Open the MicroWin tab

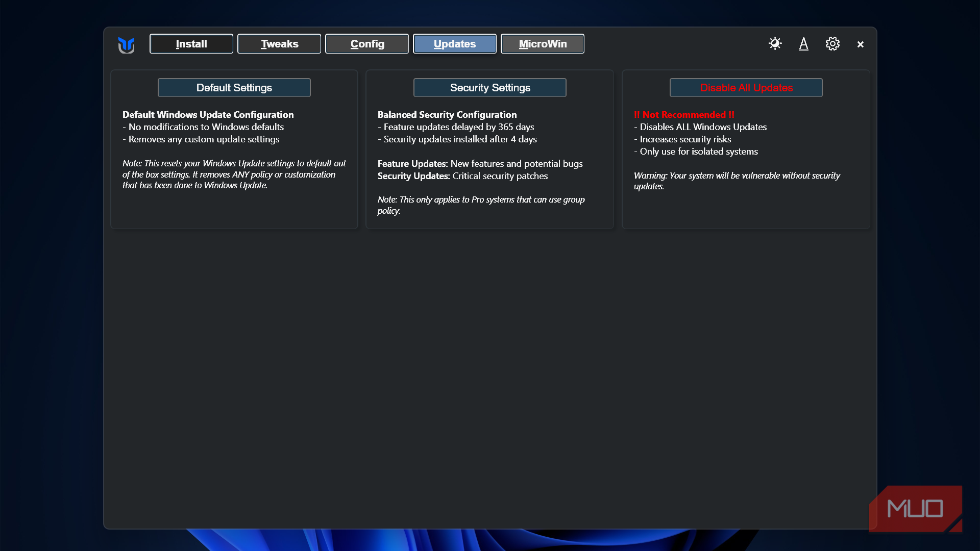click(x=543, y=44)
